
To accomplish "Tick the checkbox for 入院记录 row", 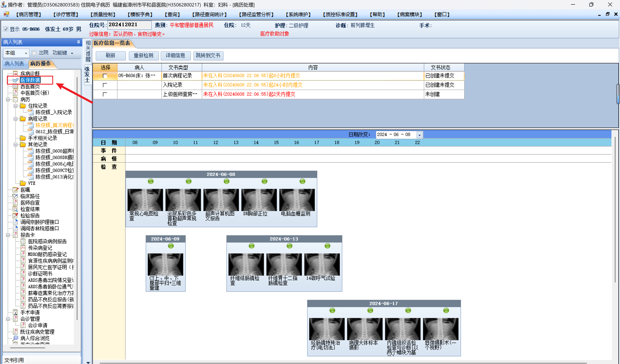I will tap(105, 85).
